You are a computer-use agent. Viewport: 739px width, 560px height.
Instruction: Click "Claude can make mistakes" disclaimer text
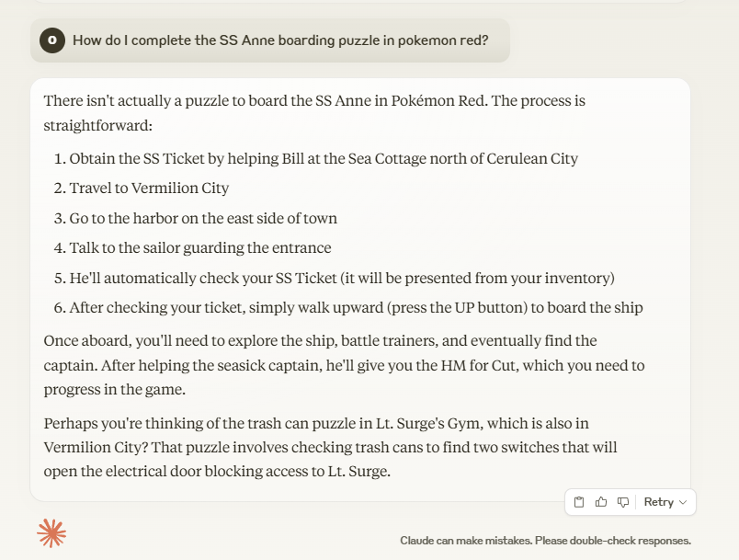545,541
